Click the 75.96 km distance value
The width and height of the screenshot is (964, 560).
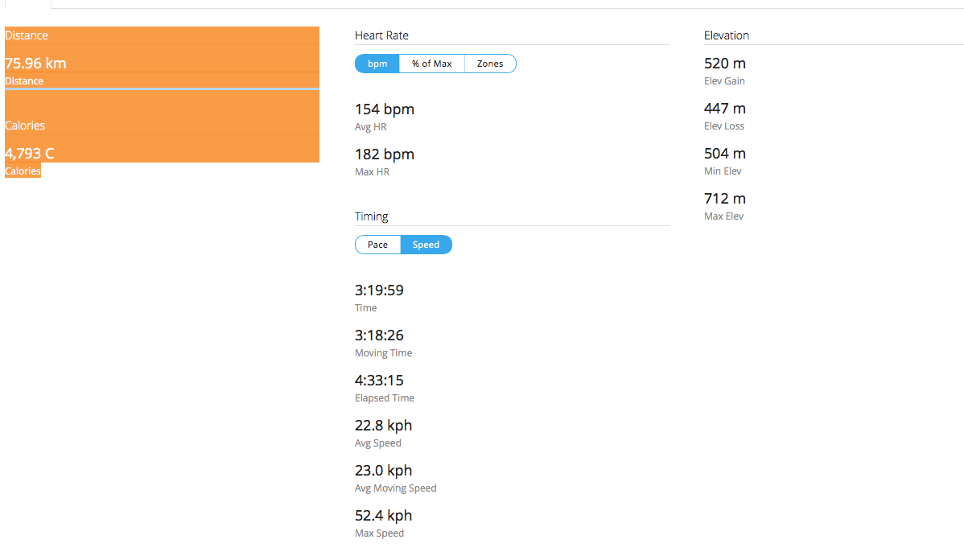click(35, 64)
